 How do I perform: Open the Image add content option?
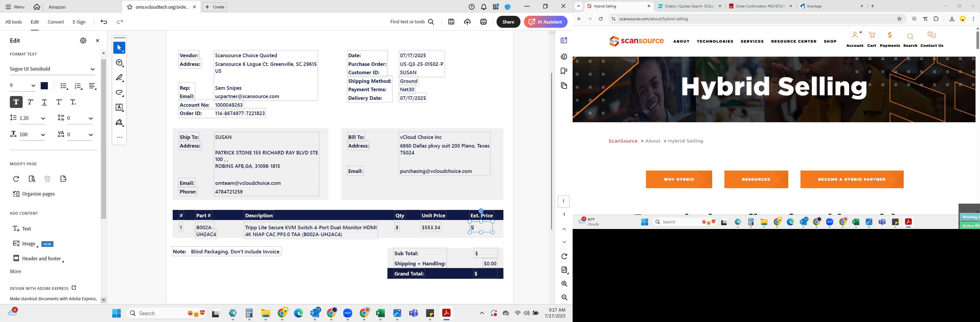tap(24, 244)
